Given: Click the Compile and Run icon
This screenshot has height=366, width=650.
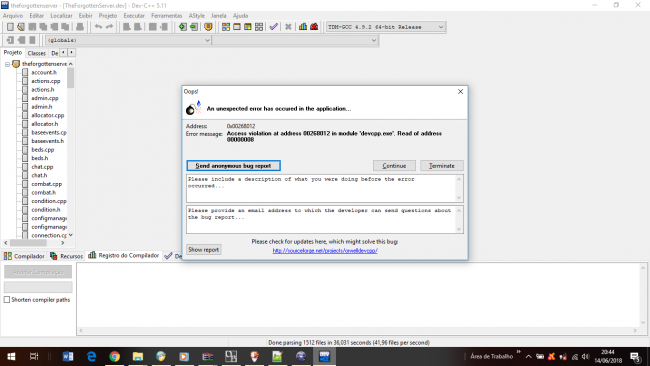Looking at the screenshot, I should [x=247, y=27].
